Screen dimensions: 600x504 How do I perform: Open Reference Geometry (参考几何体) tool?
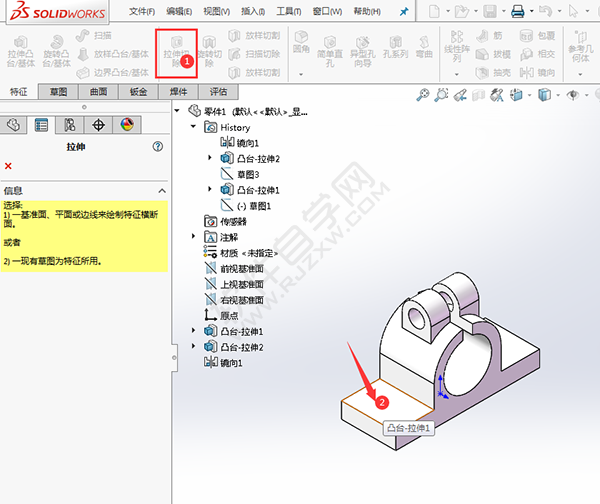coord(580,47)
